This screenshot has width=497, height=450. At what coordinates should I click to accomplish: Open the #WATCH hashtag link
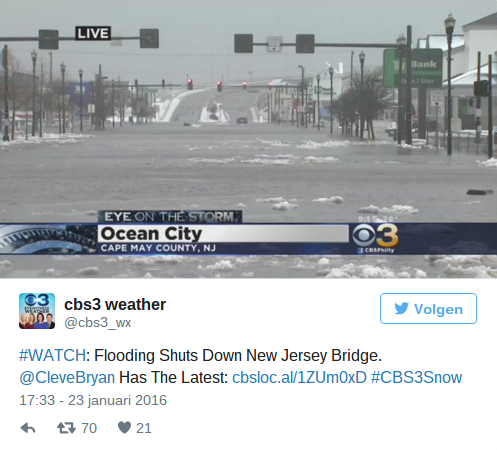click(x=52, y=355)
